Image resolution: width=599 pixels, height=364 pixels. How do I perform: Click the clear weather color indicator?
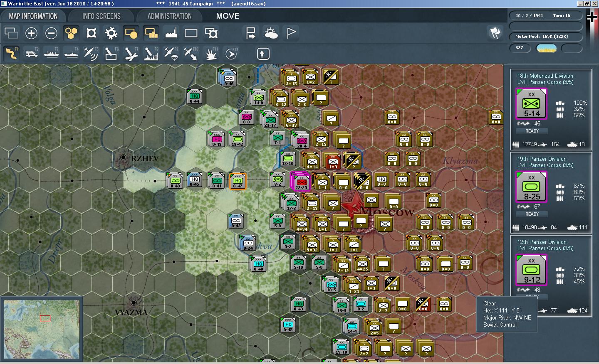click(x=547, y=48)
